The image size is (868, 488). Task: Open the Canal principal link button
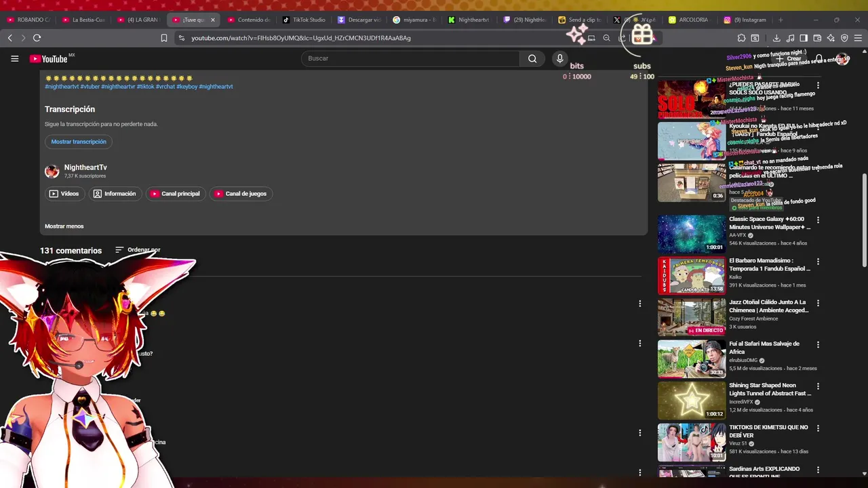click(175, 194)
